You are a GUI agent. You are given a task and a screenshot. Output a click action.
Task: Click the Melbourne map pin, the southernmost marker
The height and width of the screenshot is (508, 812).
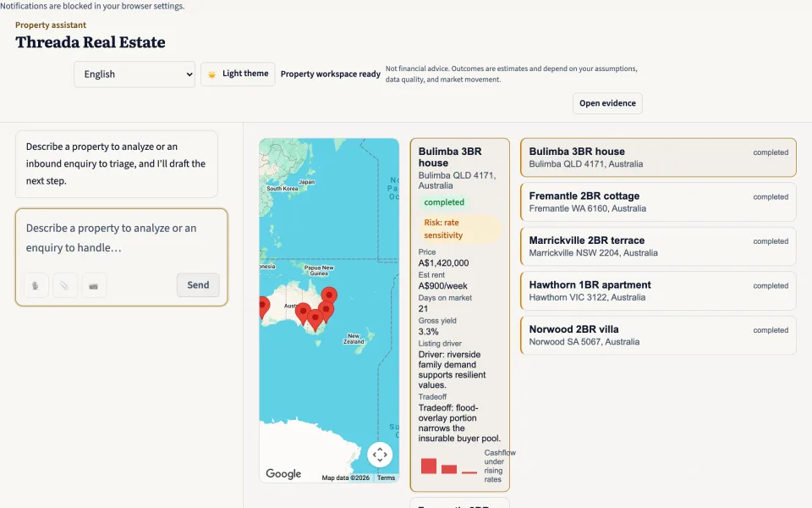pyautogui.click(x=315, y=320)
